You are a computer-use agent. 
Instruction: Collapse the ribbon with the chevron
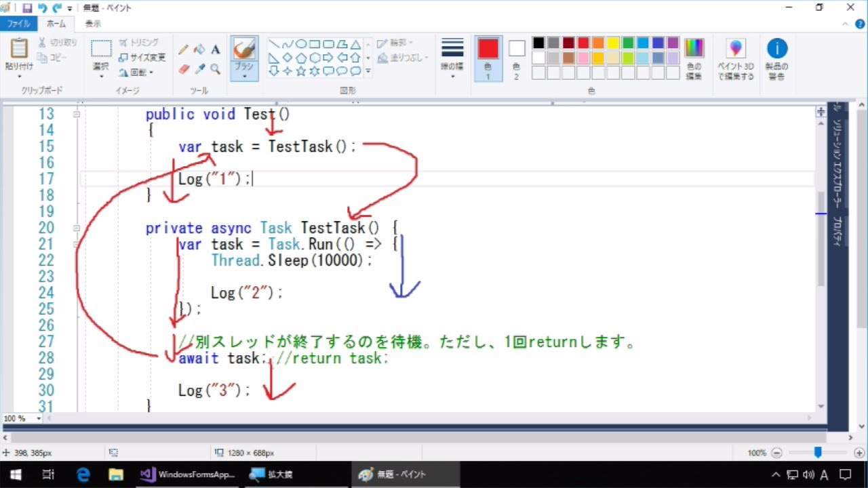coord(845,24)
